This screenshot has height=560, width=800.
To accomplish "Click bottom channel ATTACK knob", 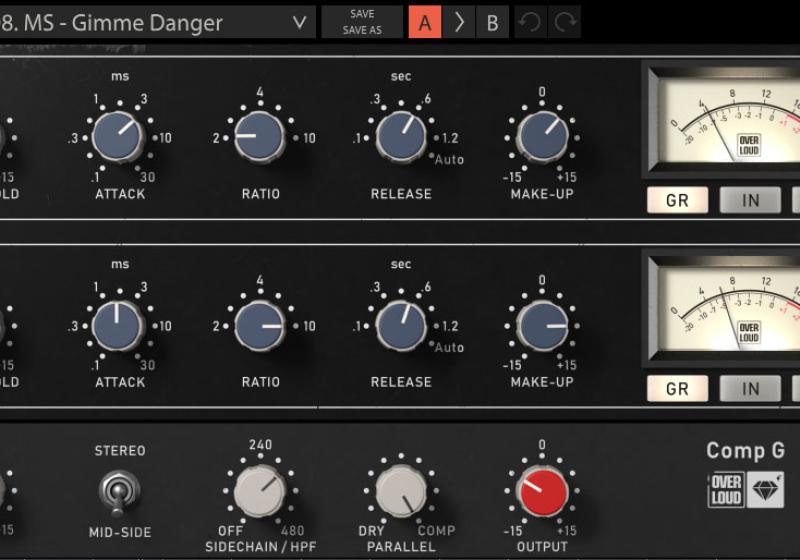I will pyautogui.click(x=118, y=325).
